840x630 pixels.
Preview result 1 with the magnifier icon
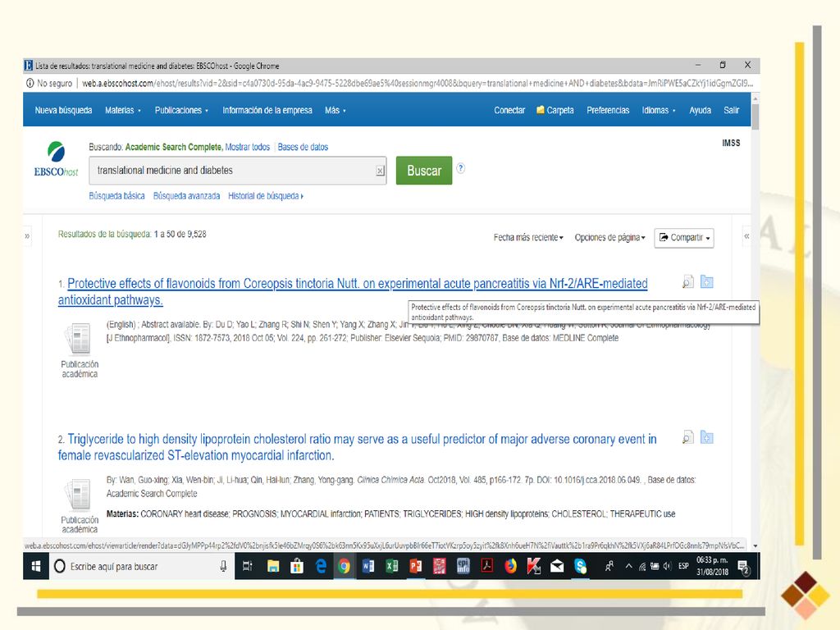click(x=688, y=282)
